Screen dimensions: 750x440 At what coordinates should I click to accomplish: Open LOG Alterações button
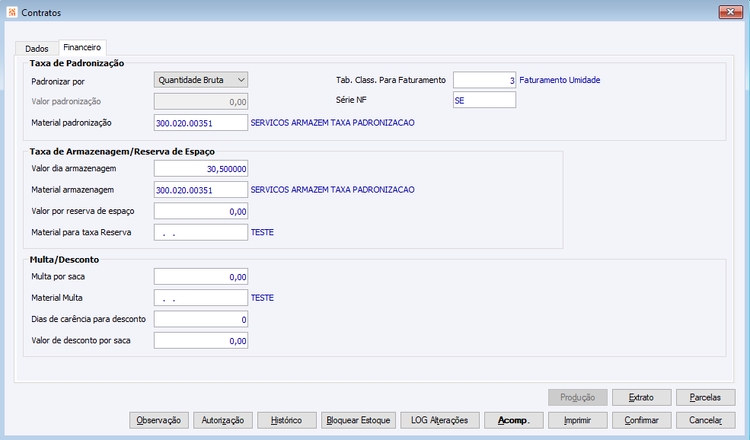(440, 420)
